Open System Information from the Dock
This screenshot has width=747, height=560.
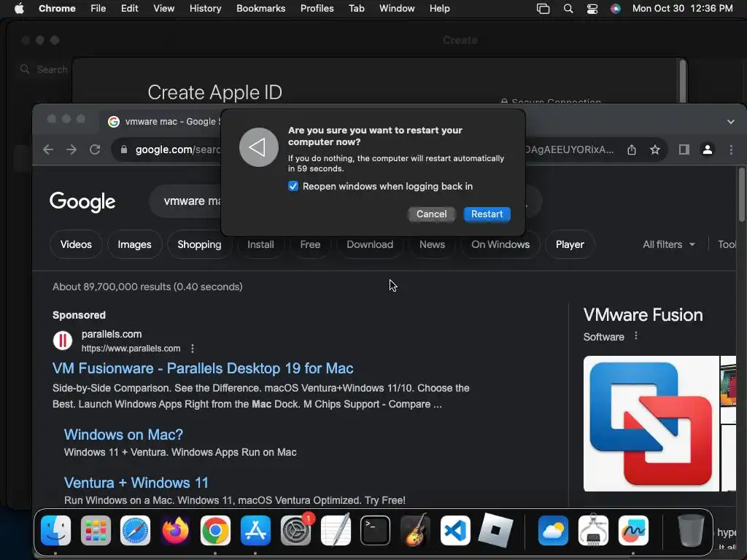(x=593, y=530)
